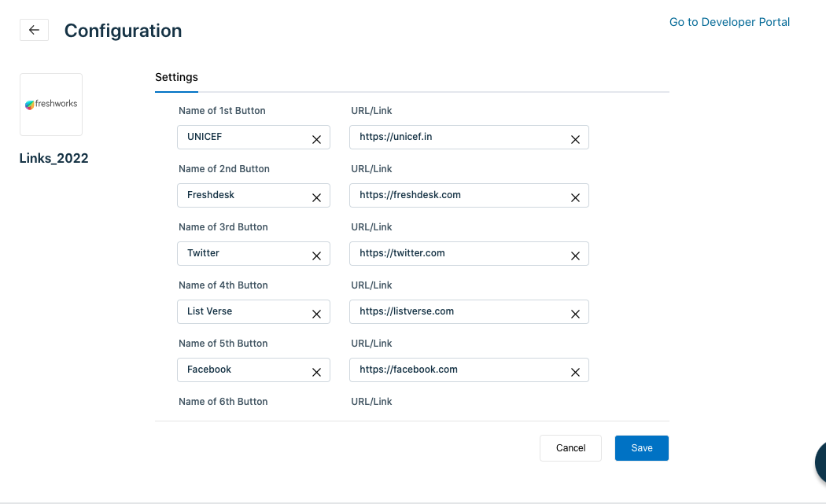Viewport: 826px width, 504px height.
Task: Edit the https://listverse.com URL input
Action: coord(469,312)
